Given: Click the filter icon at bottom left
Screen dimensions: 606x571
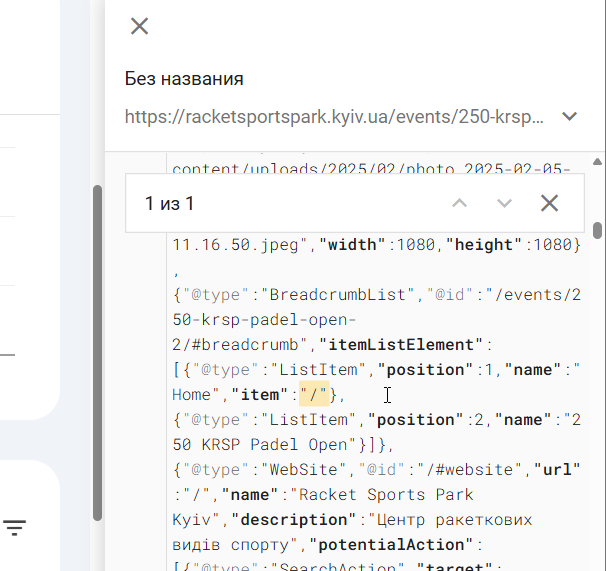Looking at the screenshot, I should pyautogui.click(x=14, y=528).
